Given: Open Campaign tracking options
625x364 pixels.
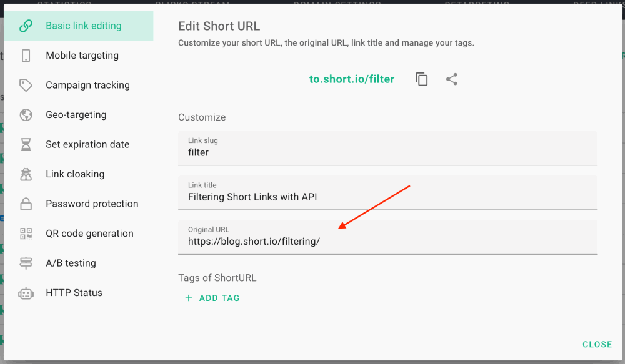Looking at the screenshot, I should (x=79, y=86).
